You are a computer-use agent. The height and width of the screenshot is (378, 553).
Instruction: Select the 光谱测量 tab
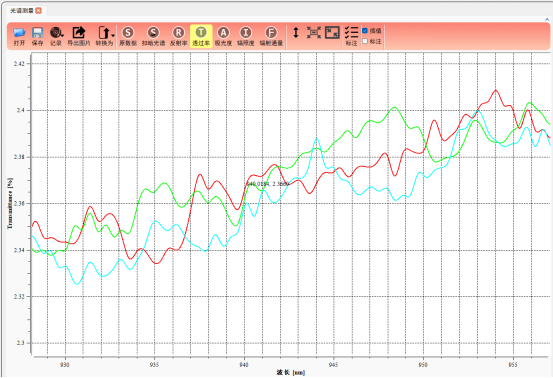point(22,11)
